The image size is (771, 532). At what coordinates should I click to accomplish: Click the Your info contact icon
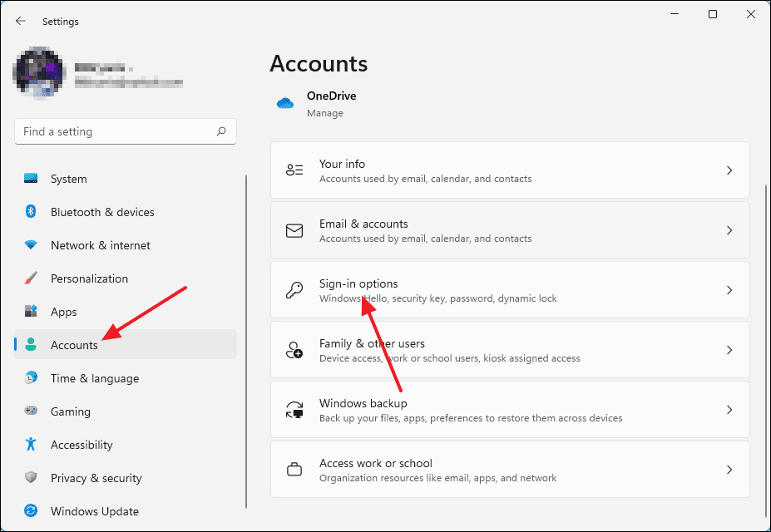(294, 170)
